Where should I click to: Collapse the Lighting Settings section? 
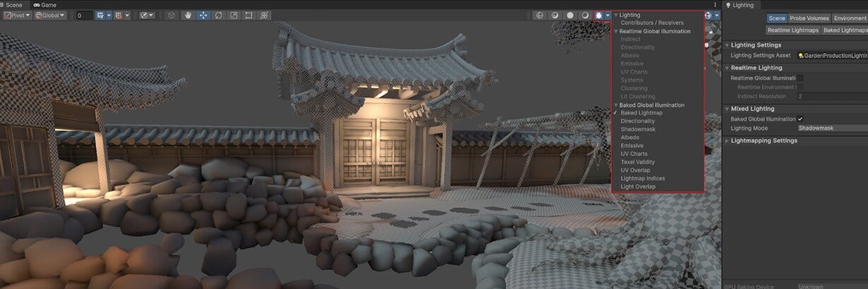tap(728, 45)
